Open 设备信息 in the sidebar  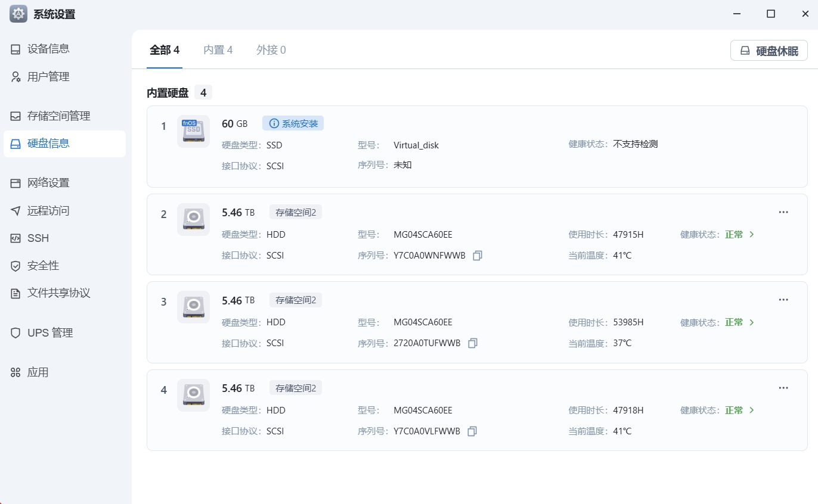[64, 49]
